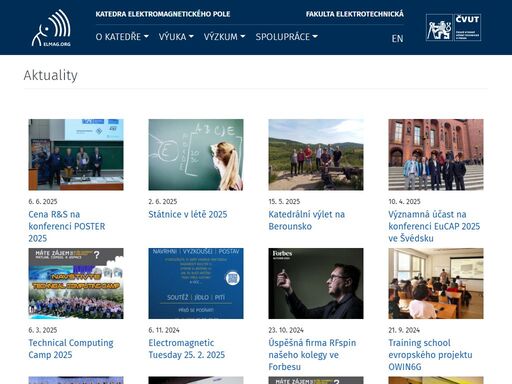Viewport: 512px width, 384px height.
Task: Open Úspěšná firma RFspin article title
Action: click(312, 355)
